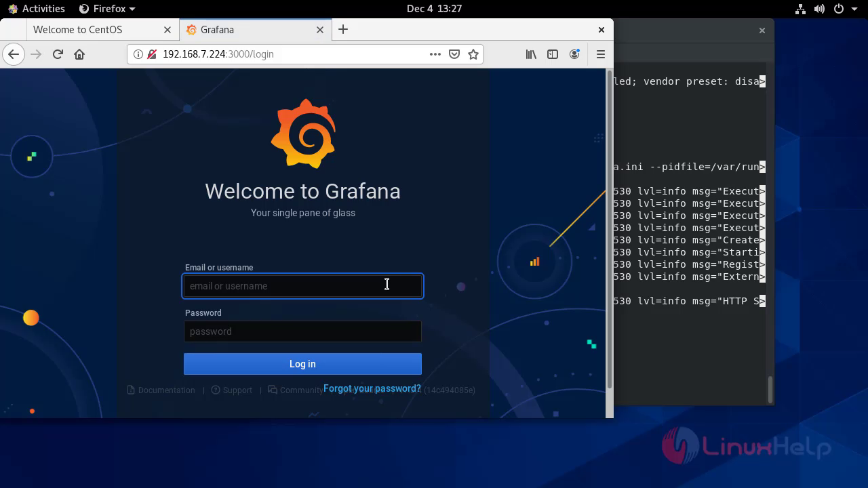
Task: Toggle the sidebar view icon
Action: tap(553, 54)
